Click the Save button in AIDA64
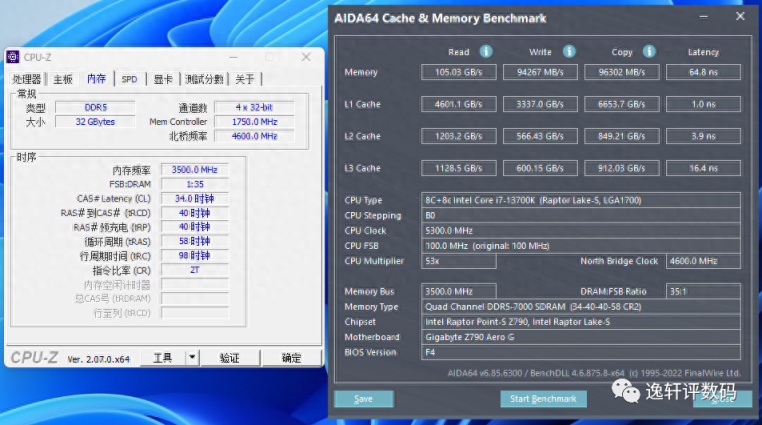The width and height of the screenshot is (762, 425). coord(364,399)
